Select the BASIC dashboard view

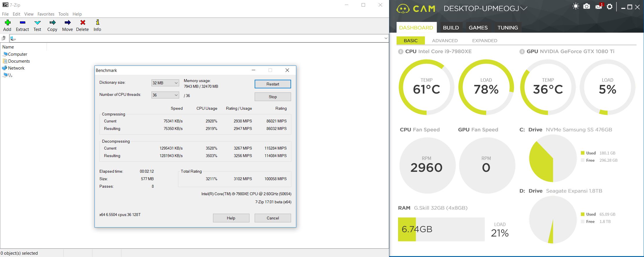point(411,40)
